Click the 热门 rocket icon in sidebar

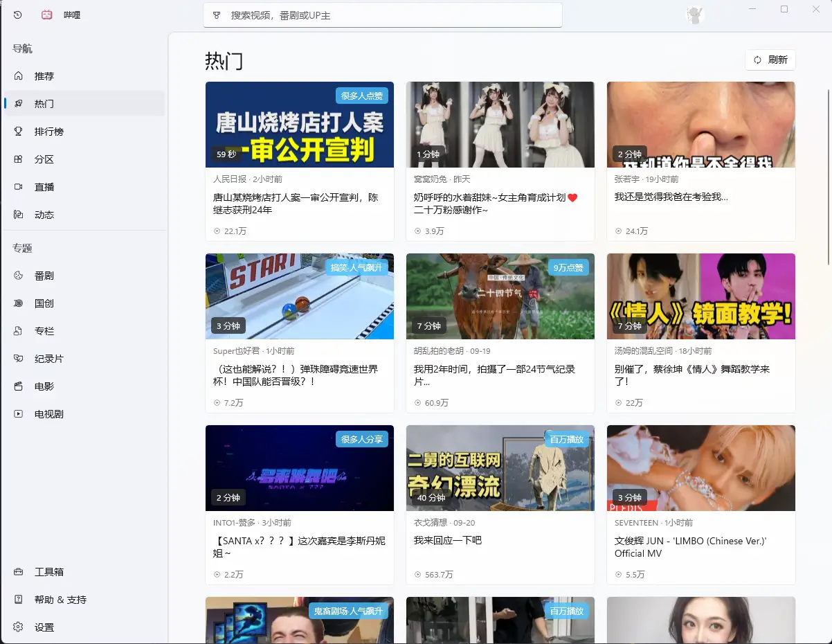(x=19, y=104)
